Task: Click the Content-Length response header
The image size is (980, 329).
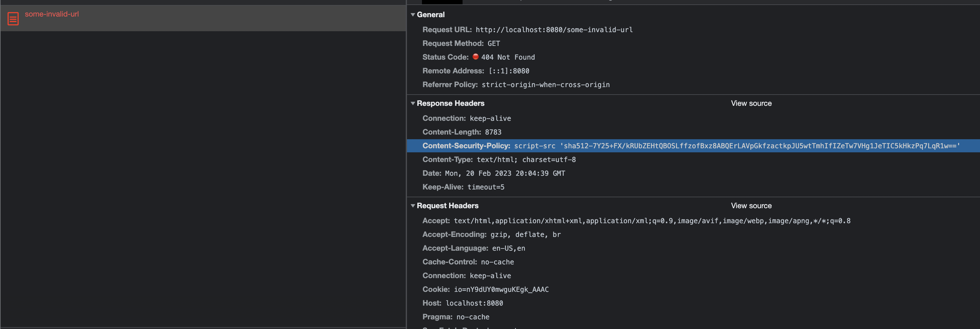Action: pyautogui.click(x=462, y=132)
